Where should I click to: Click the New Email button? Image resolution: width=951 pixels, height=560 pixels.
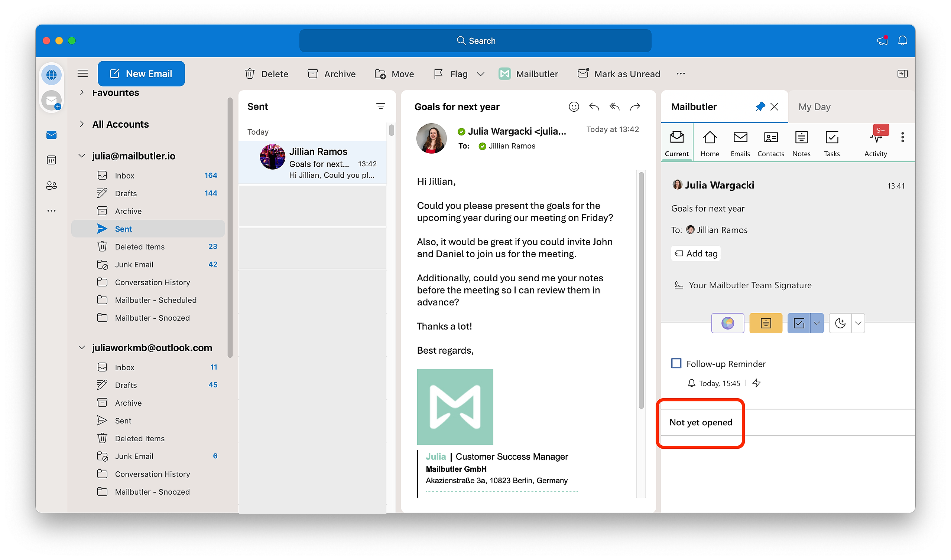(x=141, y=73)
